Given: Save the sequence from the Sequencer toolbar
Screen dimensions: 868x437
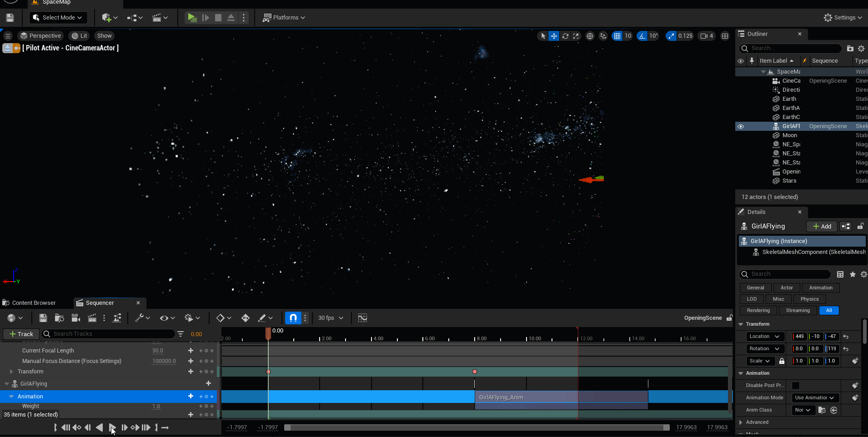Looking at the screenshot, I should point(43,318).
